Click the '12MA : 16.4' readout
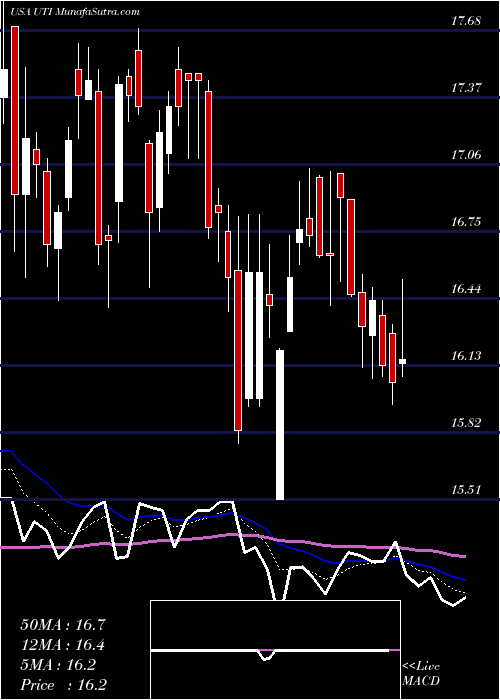 point(63,644)
